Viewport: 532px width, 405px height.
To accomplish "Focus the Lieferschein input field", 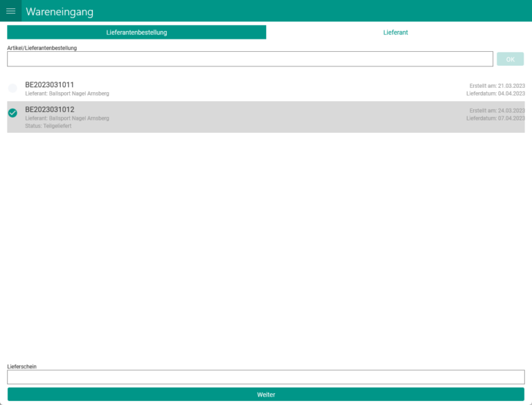I will [x=265, y=377].
